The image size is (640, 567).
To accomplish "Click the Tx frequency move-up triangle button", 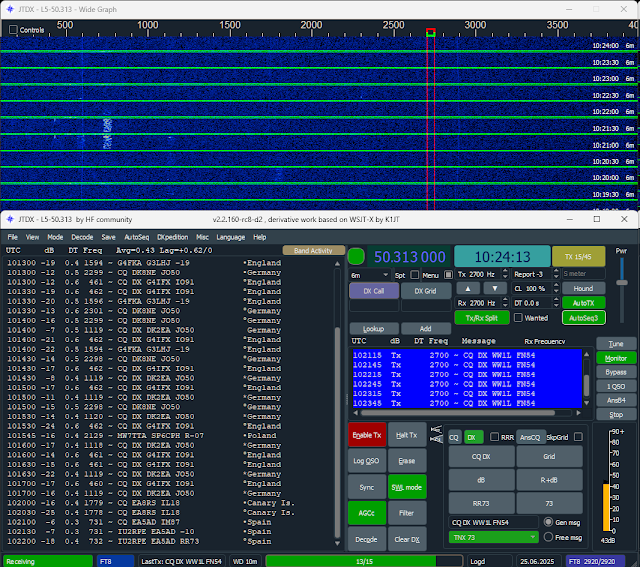I will [x=468, y=289].
